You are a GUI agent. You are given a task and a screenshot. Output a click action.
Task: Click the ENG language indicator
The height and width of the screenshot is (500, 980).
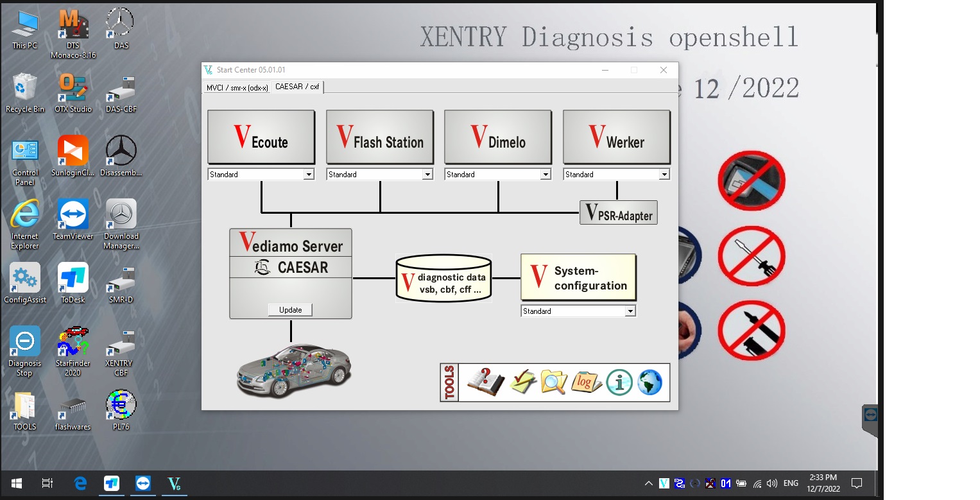pyautogui.click(x=791, y=483)
